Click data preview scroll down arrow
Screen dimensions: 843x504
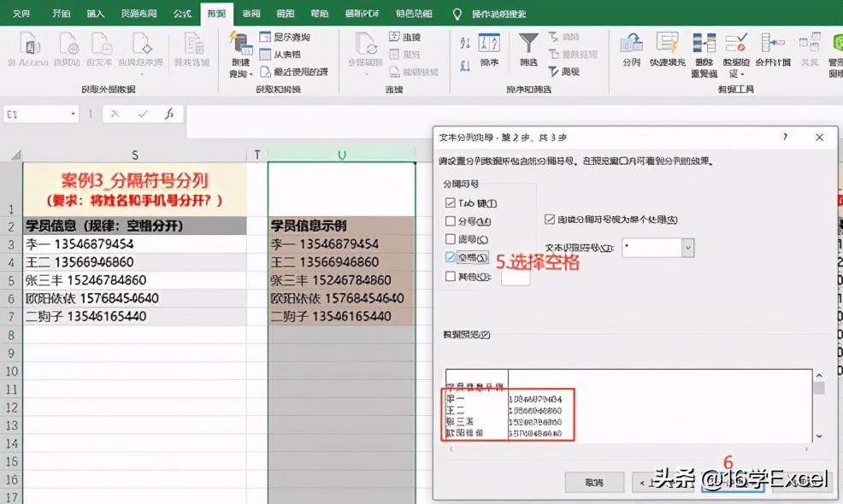(819, 436)
